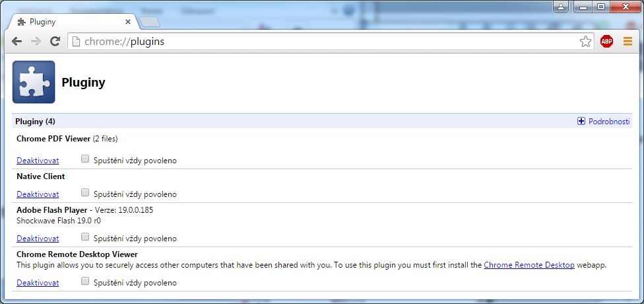This screenshot has height=304, width=644.
Task: Open the Chrome Remote Desktop webapp link
Action: (529, 265)
